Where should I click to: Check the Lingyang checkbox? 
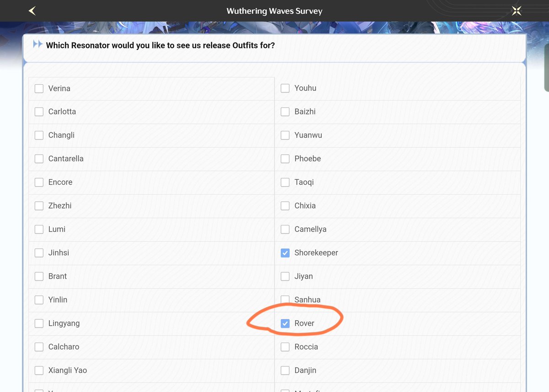click(39, 323)
